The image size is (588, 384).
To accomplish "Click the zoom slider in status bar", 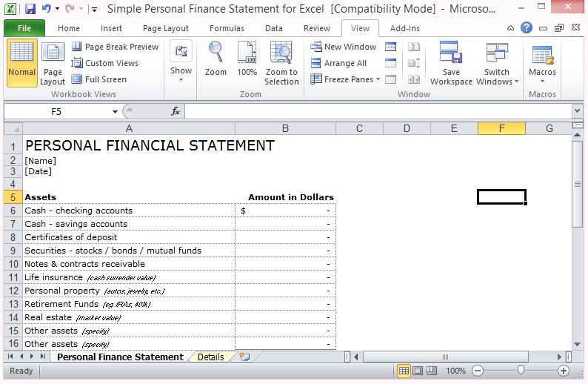I will click(x=521, y=371).
